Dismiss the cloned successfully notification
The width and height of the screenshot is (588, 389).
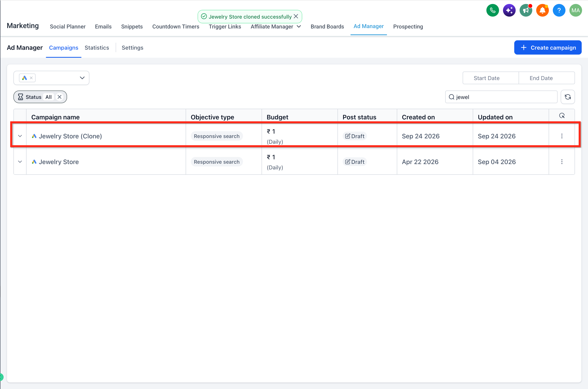coord(296,16)
